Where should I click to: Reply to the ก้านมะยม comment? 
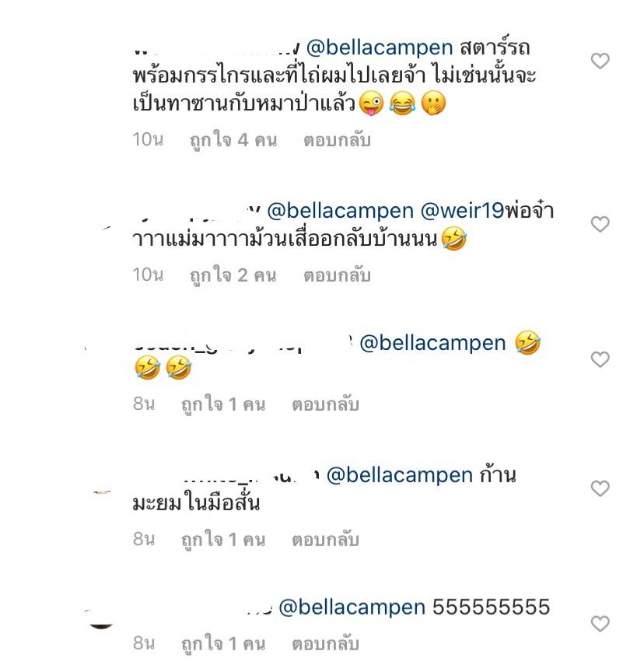[x=325, y=539]
